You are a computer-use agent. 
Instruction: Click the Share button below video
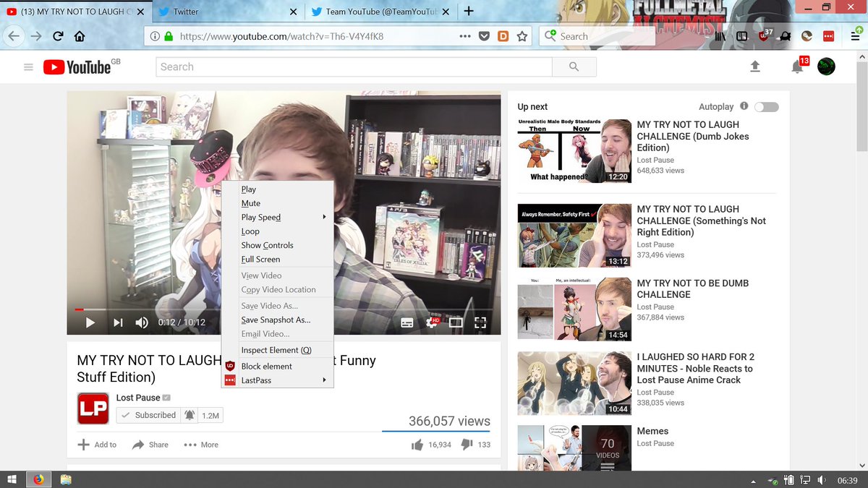(150, 445)
